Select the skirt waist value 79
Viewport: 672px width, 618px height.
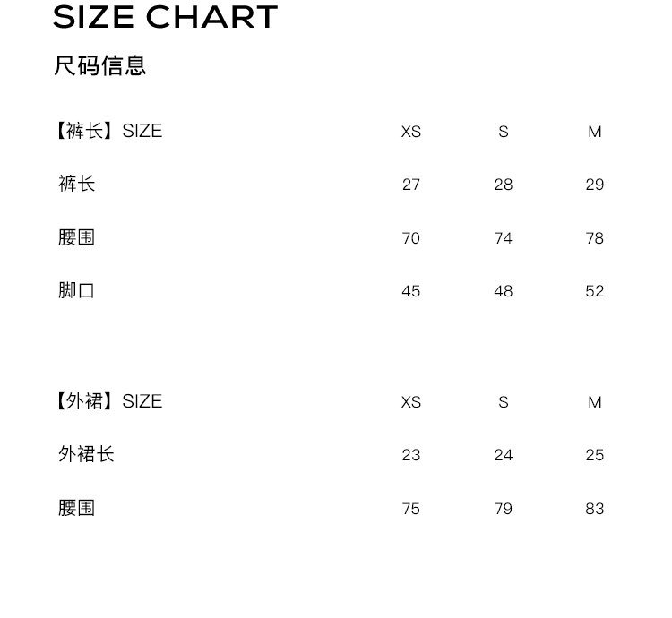pyautogui.click(x=504, y=509)
